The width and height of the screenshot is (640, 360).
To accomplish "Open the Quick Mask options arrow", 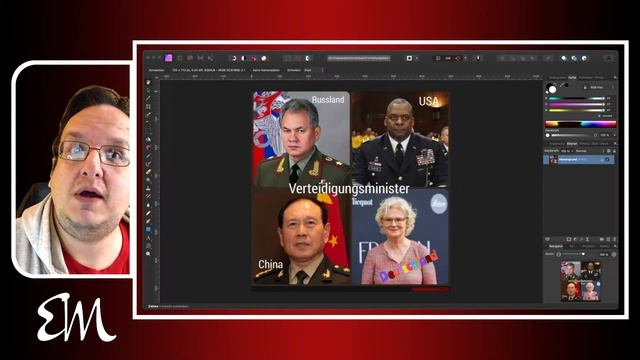I will pos(417,58).
